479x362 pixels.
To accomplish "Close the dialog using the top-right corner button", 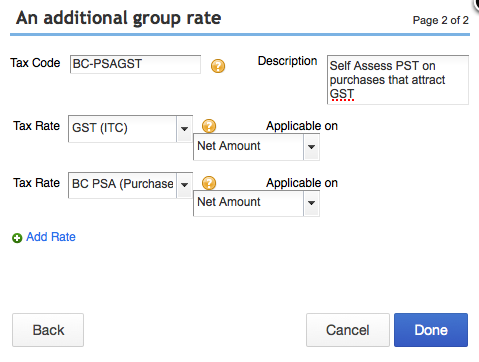I will click(477, 4).
